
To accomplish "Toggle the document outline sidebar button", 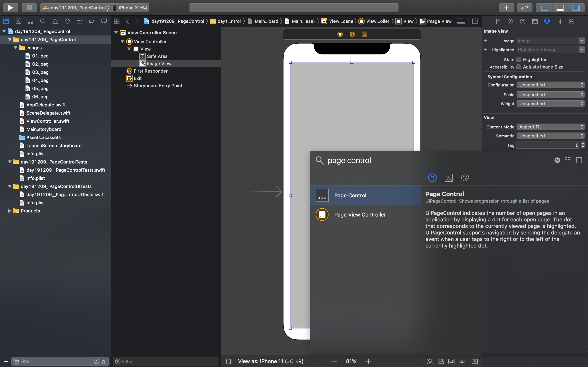I will point(228,361).
